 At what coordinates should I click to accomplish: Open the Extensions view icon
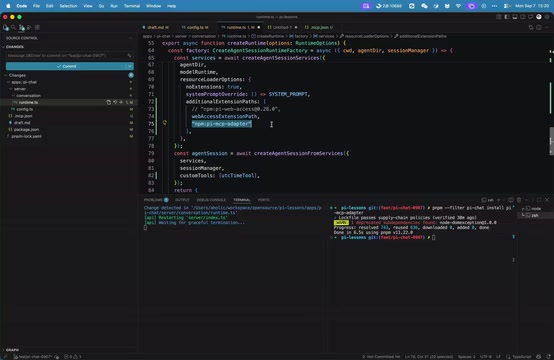(x=37, y=27)
